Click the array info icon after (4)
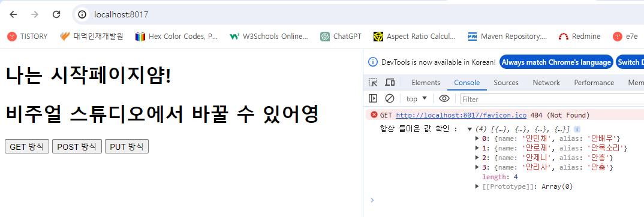This screenshot has width=644, height=217. coord(577,129)
